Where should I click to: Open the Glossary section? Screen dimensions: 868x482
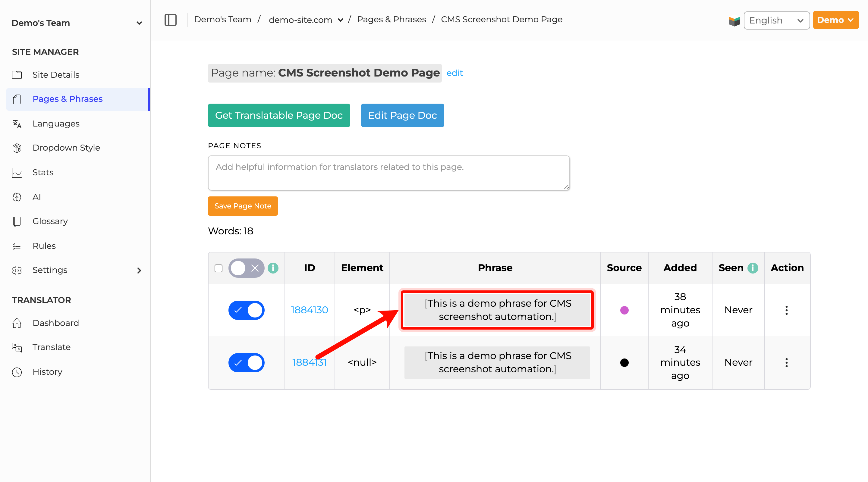(x=50, y=221)
